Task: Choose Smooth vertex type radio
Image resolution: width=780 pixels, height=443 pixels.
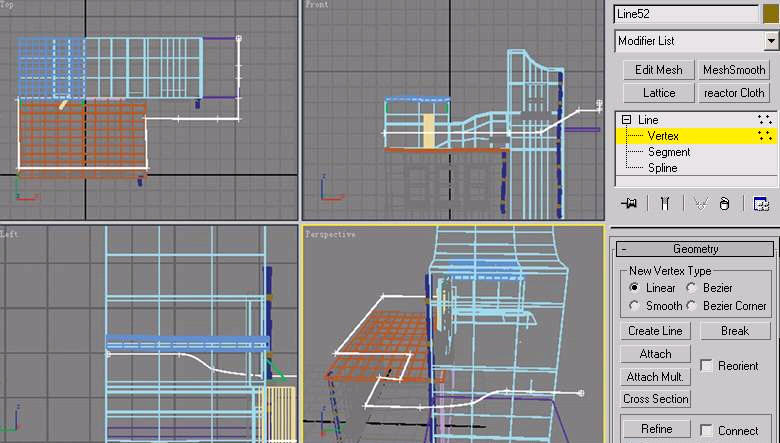Action: point(634,306)
